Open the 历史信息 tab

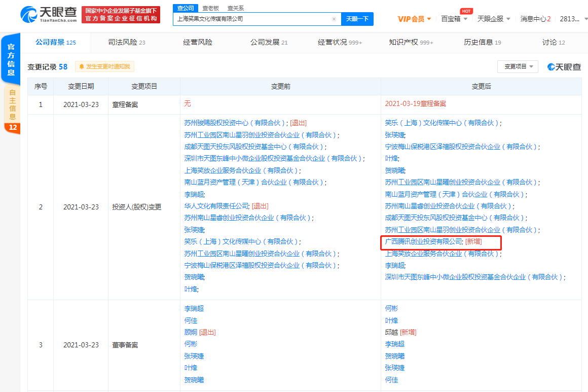tap(482, 43)
